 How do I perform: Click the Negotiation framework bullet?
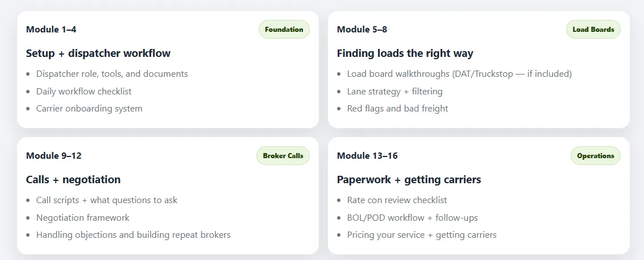tap(82, 218)
